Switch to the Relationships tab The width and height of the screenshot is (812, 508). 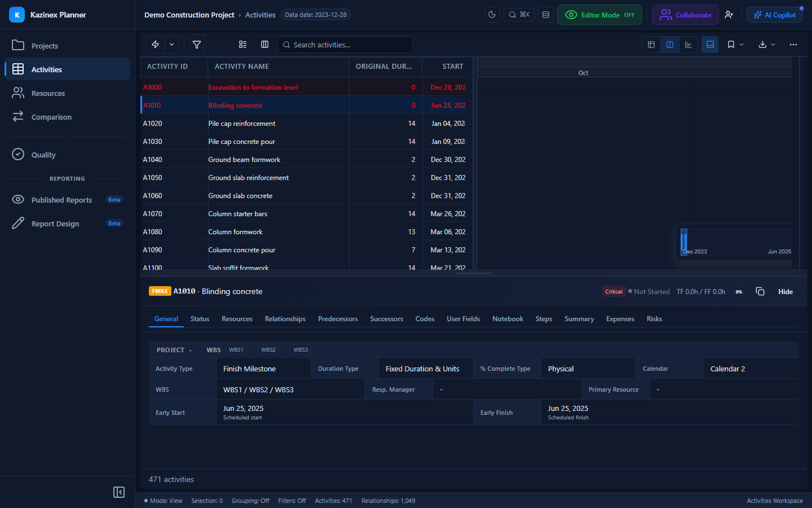(x=285, y=319)
